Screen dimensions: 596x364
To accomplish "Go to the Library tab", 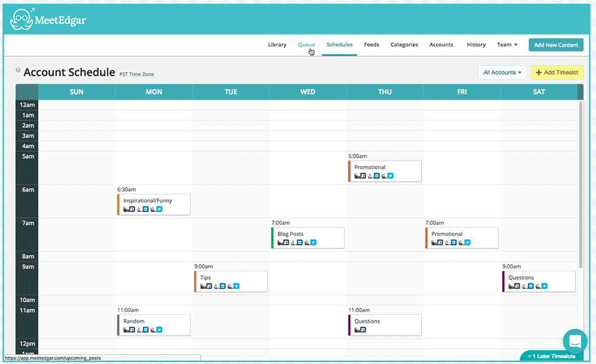I will [x=277, y=45].
